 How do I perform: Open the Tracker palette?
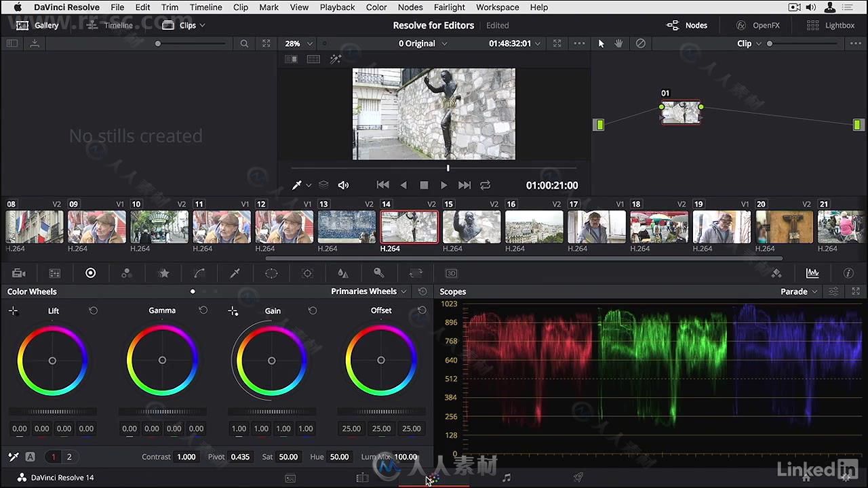pos(307,273)
